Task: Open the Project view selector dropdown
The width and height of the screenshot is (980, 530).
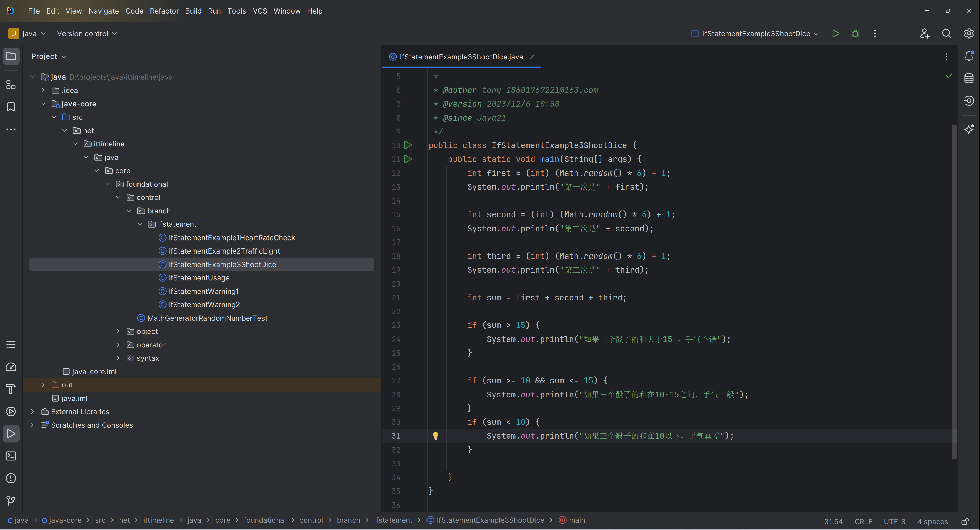Action: pos(49,56)
